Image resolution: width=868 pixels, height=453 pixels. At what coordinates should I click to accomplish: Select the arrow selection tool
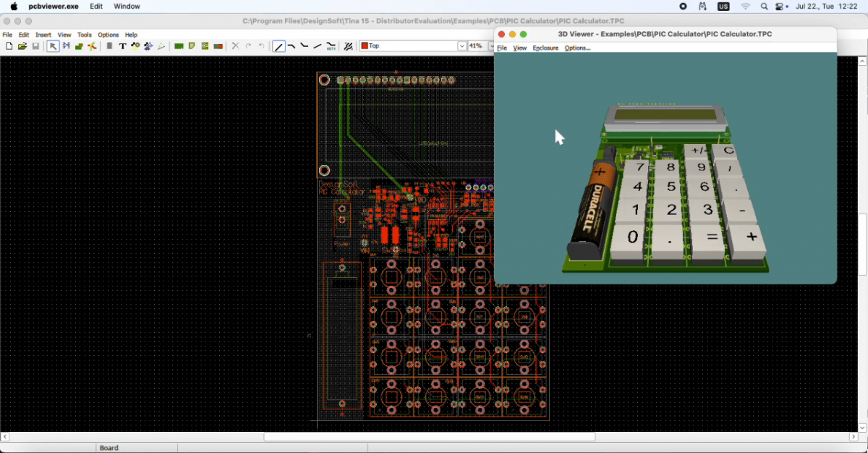(53, 46)
